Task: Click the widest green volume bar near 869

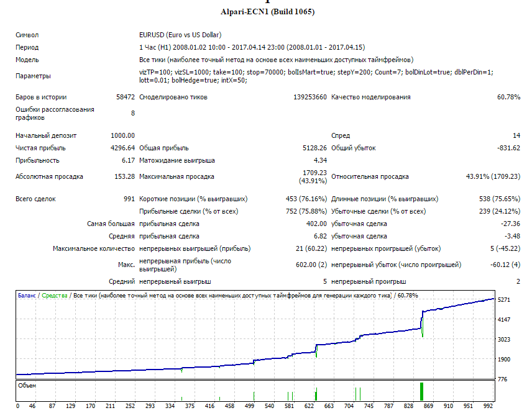Action: coord(422,392)
